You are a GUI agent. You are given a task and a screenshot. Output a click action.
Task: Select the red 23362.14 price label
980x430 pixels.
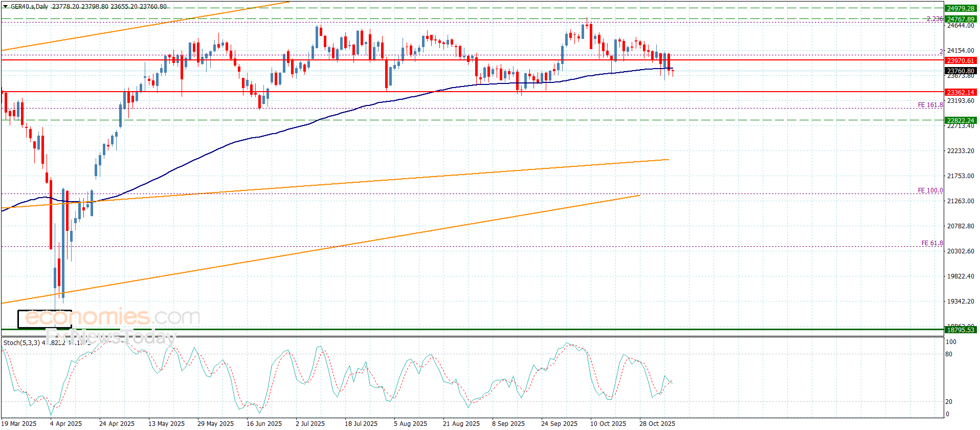click(x=960, y=92)
